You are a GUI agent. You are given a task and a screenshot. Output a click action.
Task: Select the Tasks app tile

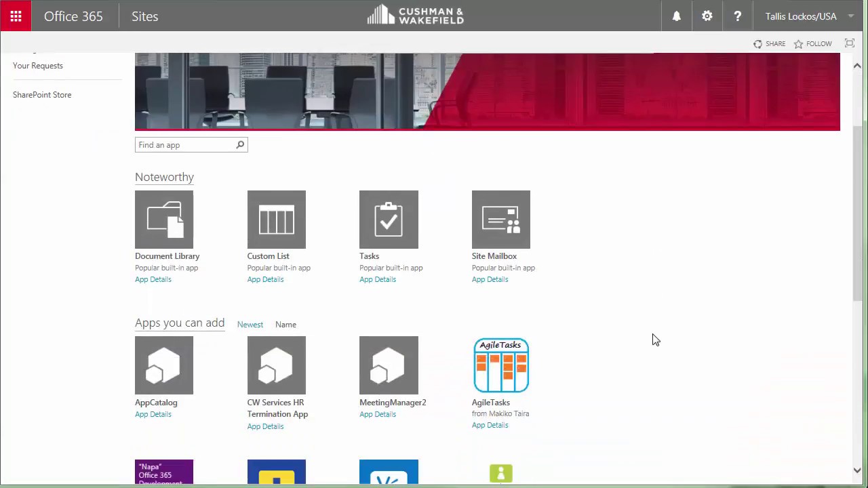click(x=389, y=220)
